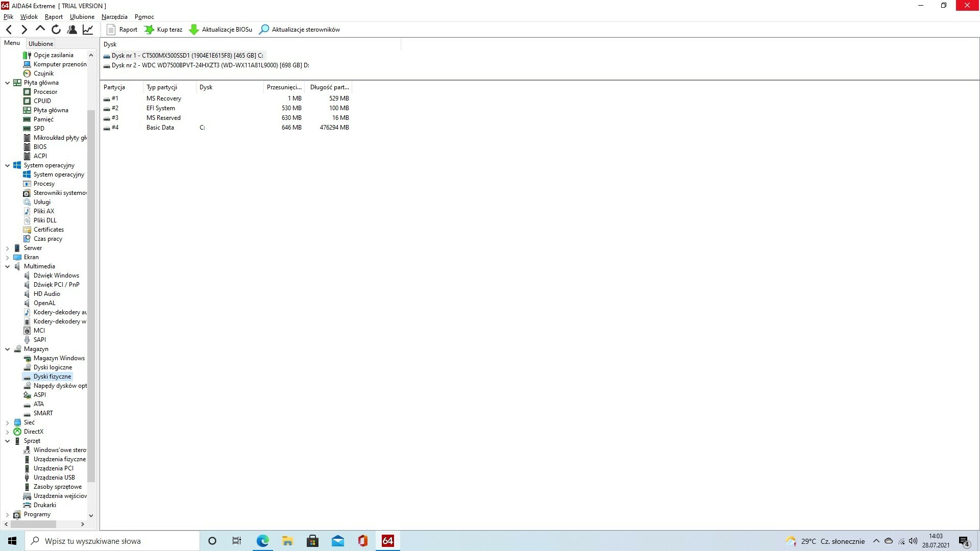
Task: Open the Plik menu
Action: [x=8, y=17]
